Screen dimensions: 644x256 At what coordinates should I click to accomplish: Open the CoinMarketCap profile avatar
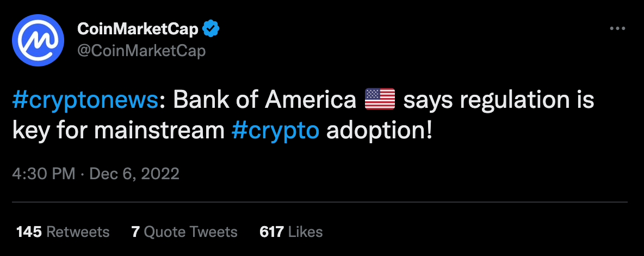39,40
